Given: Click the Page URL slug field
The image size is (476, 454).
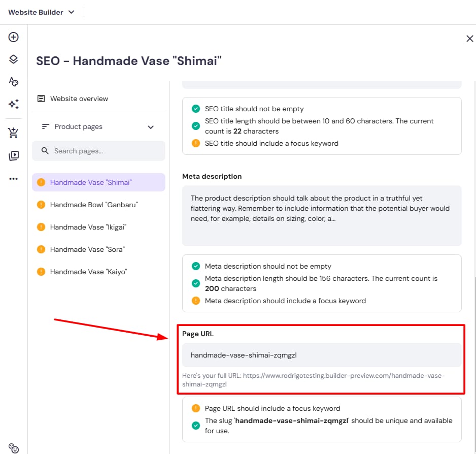Looking at the screenshot, I should 322,355.
